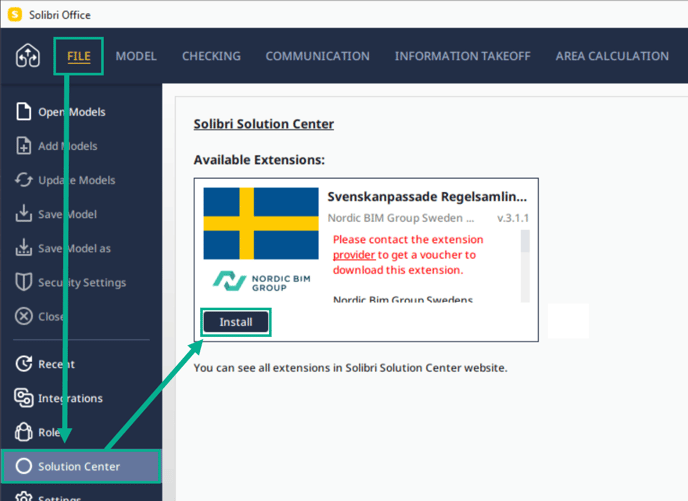Click the Roles person icon
Image resolution: width=688 pixels, height=501 pixels.
tap(24, 432)
